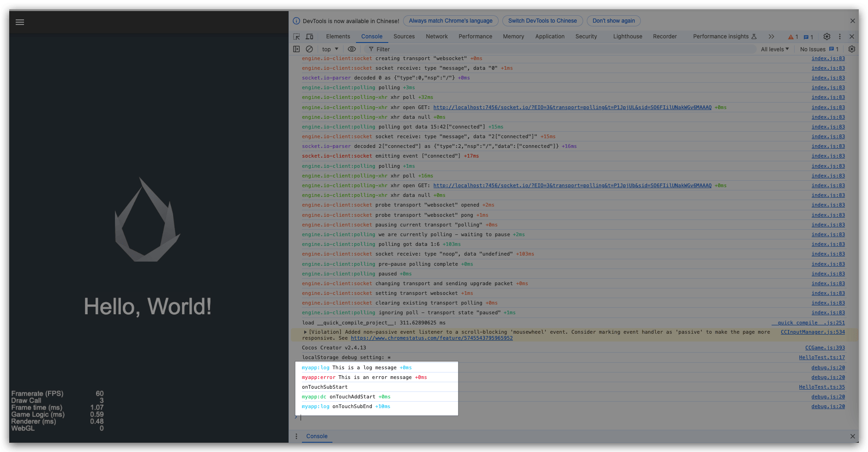The width and height of the screenshot is (868, 452).
Task: Open the chromestatus.com feature link
Action: (432, 338)
